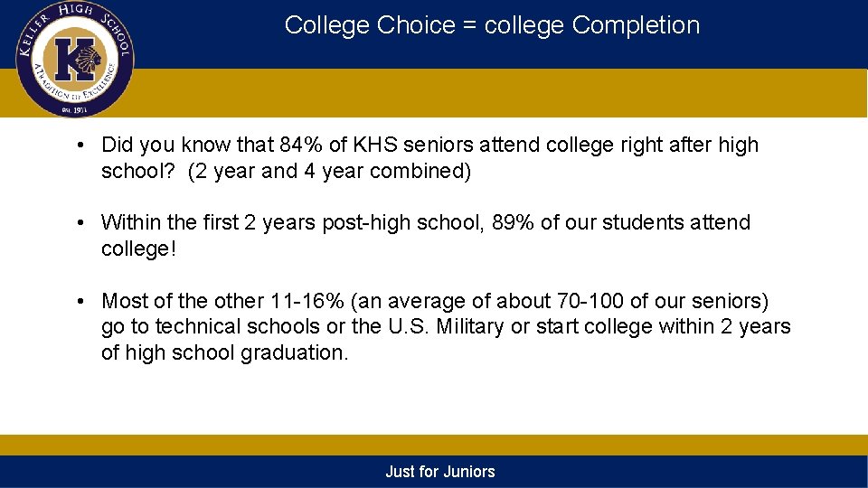
Task: Select the slide title College Choice = college Completion
Action: 492,25
